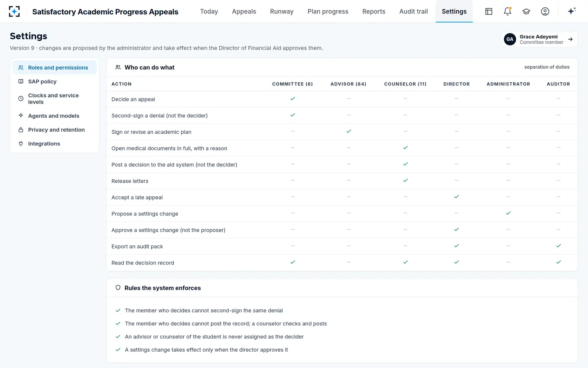Click the Integrations plug icon

coord(21,144)
